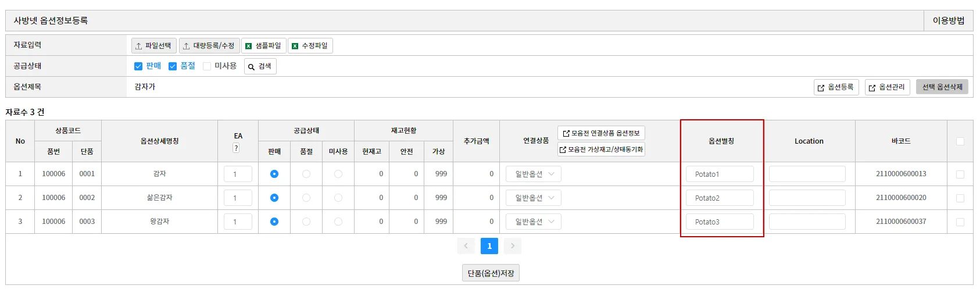
Task: Select 판매 radio for 삶은감자 row
Action: click(x=274, y=198)
